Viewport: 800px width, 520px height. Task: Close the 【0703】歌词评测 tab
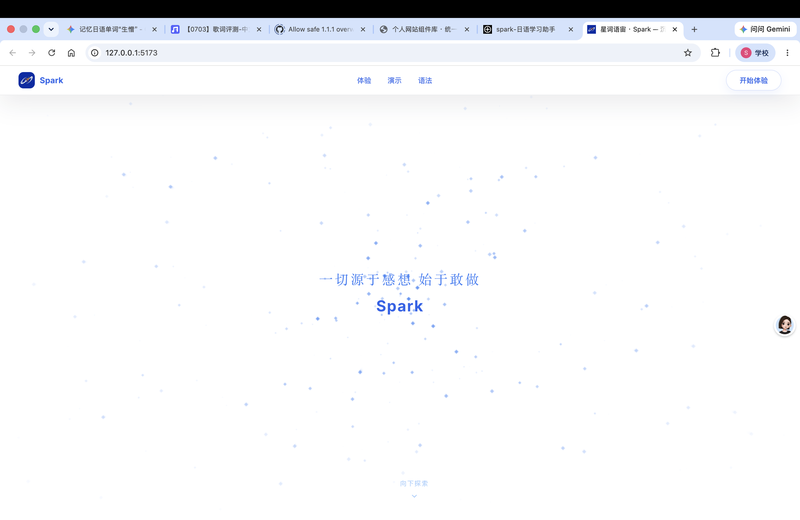[259, 30]
